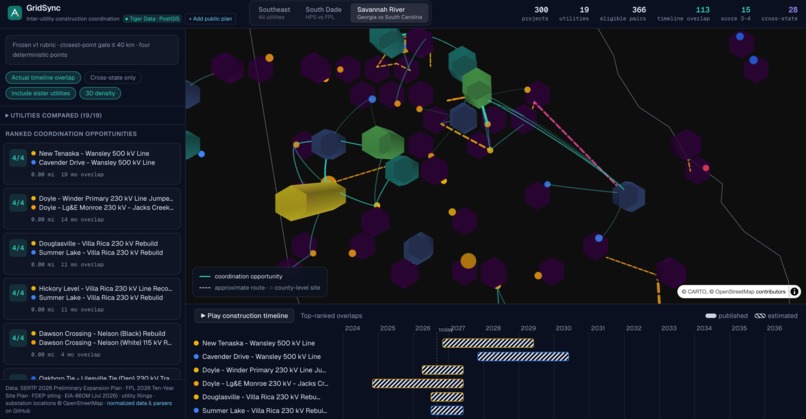Switch to the South Dade tab

click(323, 13)
